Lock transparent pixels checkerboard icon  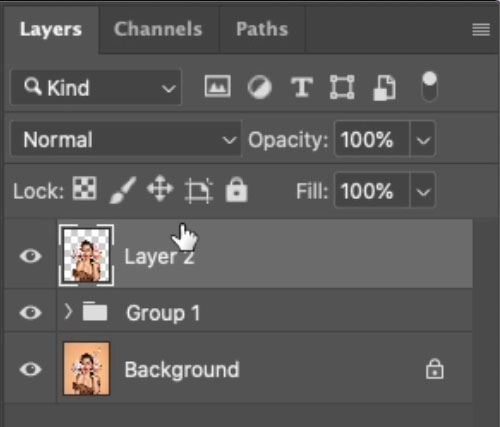(85, 188)
